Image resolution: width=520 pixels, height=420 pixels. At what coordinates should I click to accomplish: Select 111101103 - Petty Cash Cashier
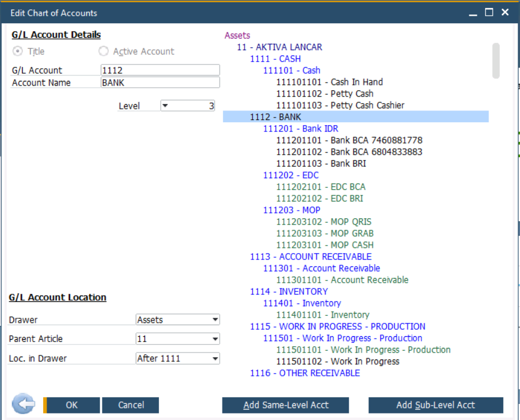[340, 105]
